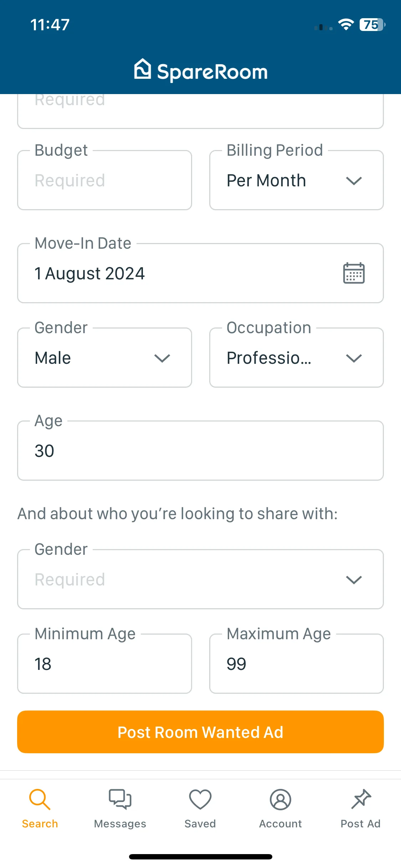Select the 1 August 2024 date field
401x868 pixels.
[x=200, y=273]
